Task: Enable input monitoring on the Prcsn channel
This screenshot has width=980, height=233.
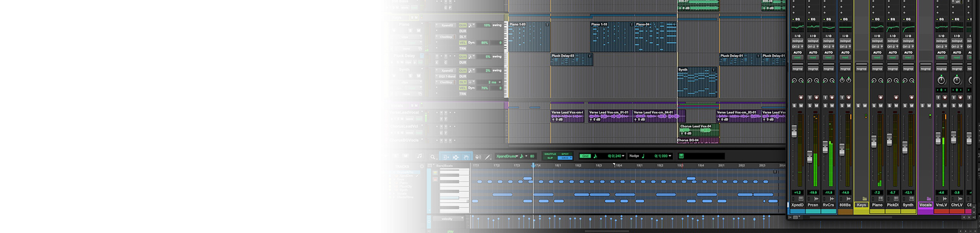Action: pos(809,97)
